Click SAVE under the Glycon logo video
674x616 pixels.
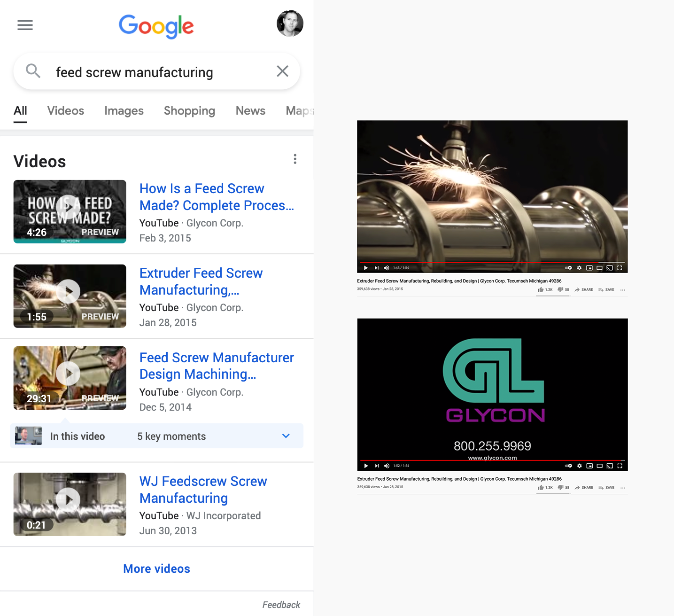(606, 487)
